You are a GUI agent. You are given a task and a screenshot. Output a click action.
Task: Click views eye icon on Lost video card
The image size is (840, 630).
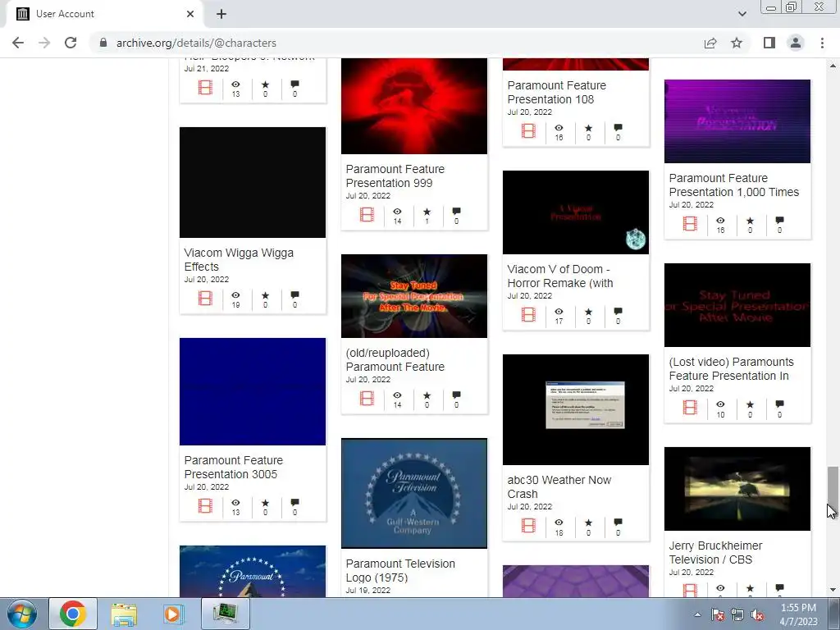pyautogui.click(x=720, y=404)
